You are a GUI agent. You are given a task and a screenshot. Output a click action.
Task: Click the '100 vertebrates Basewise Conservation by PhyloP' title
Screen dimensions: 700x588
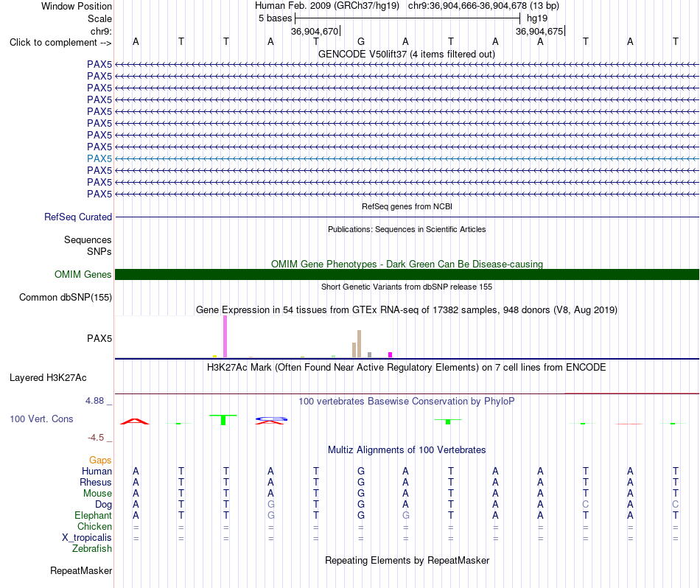pyautogui.click(x=407, y=402)
